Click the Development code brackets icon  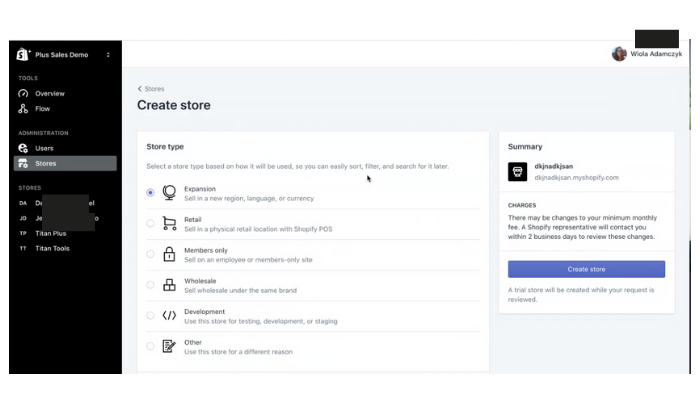pos(169,316)
